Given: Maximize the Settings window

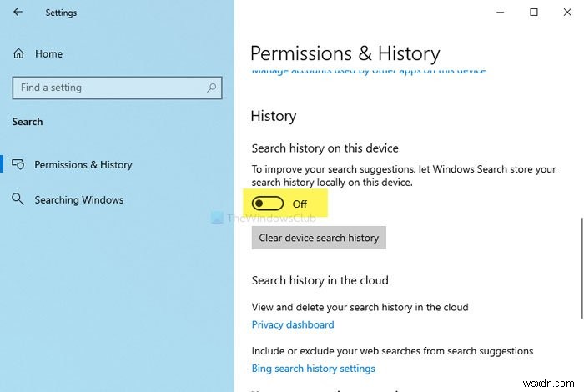Looking at the screenshot, I should [534, 13].
